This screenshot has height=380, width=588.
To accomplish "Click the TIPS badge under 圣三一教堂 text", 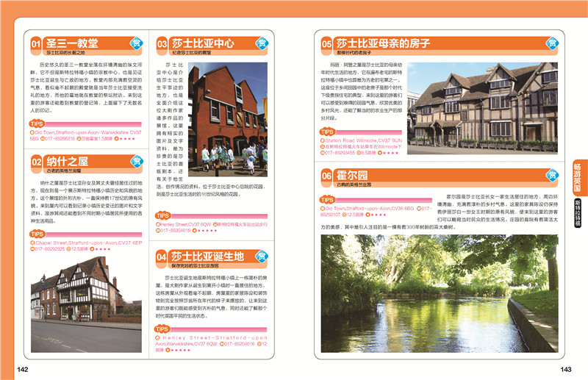I will 37,123.
